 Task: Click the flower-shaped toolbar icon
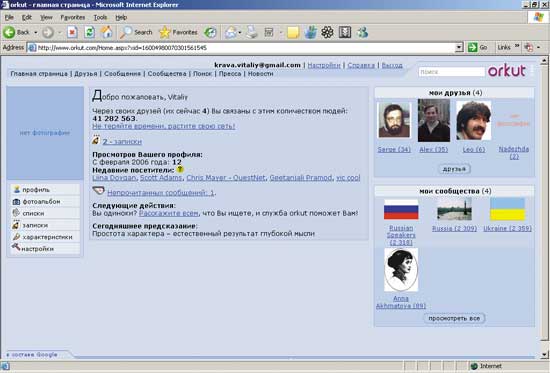[327, 33]
